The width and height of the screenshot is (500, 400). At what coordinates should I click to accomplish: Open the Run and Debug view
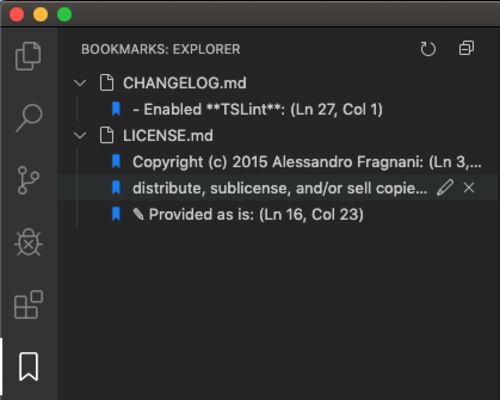click(x=28, y=242)
